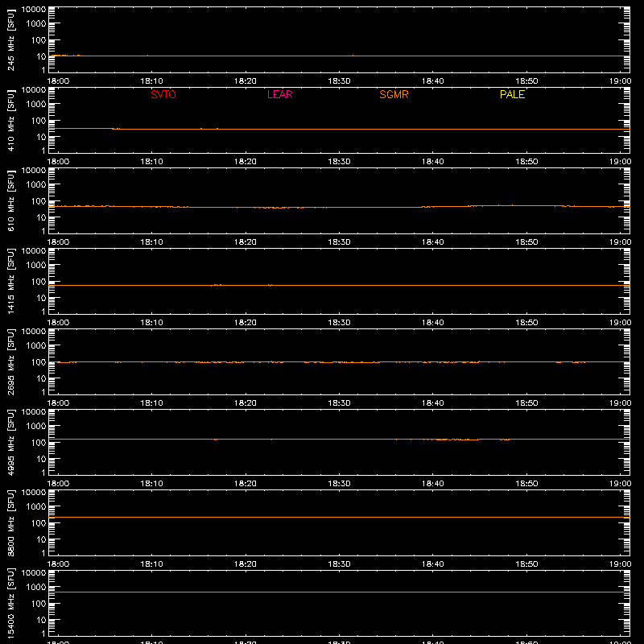
Task: Click the 100 tick label on the 2695 MHz axis
Action: click(x=39, y=362)
